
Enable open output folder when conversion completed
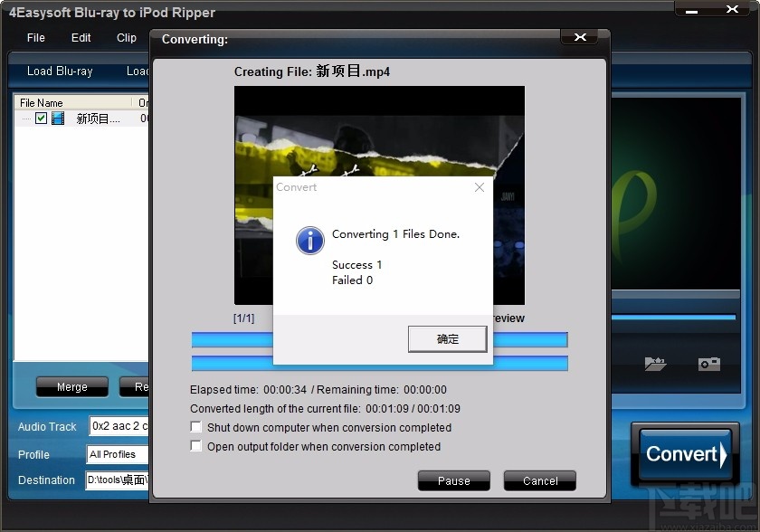coord(195,446)
